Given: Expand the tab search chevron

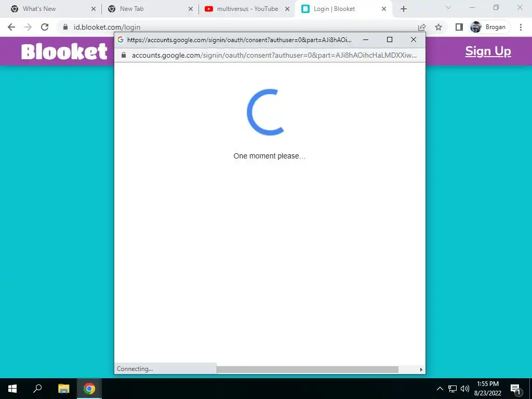Looking at the screenshot, I should point(448,7).
